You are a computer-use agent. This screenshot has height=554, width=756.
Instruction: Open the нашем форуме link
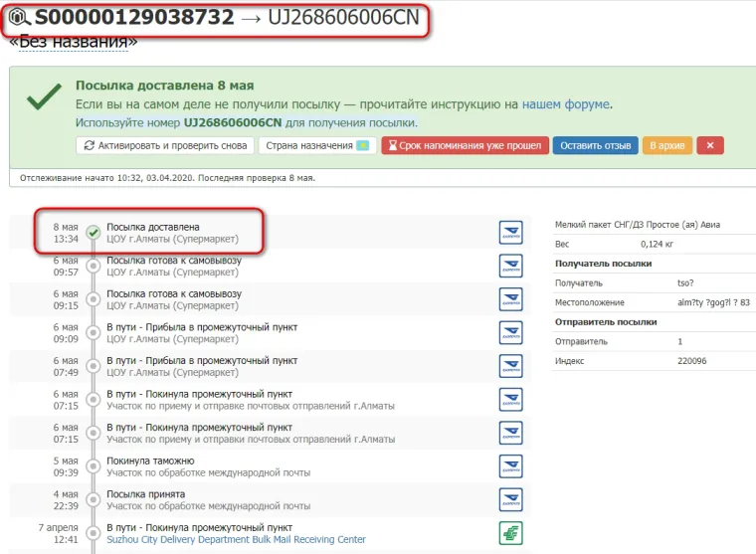(x=566, y=103)
